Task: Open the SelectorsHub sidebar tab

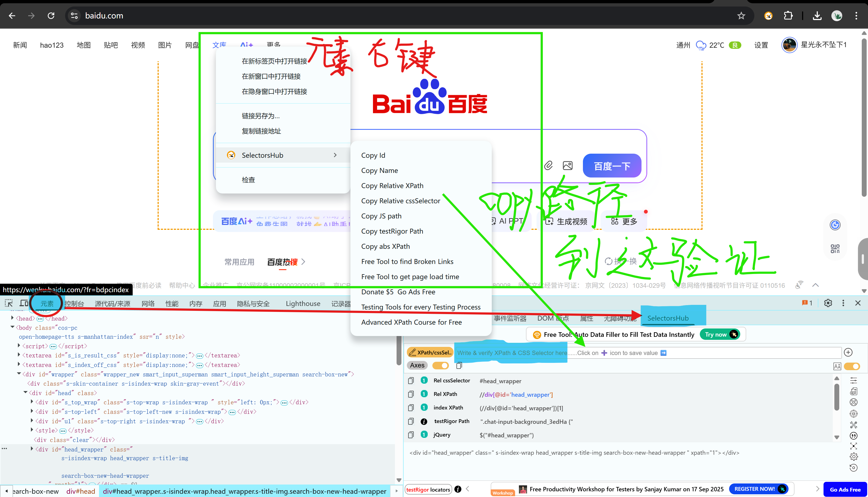Action: pyautogui.click(x=668, y=318)
